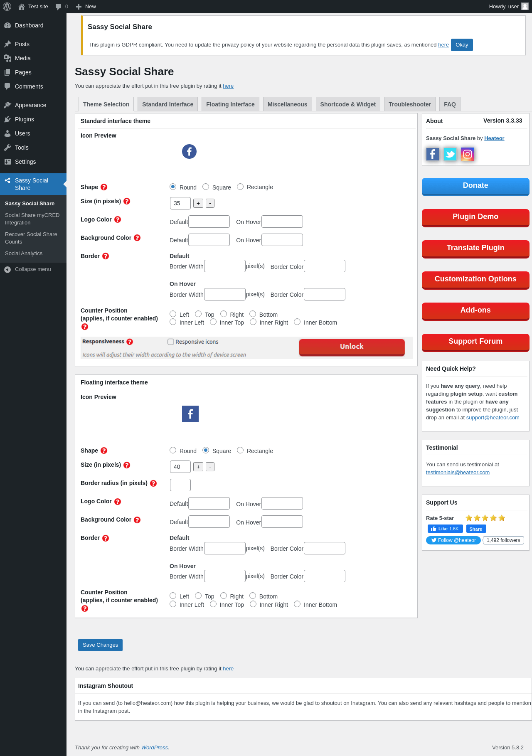
Task: Select Rectangle shape for floating interface
Action: [240, 450]
